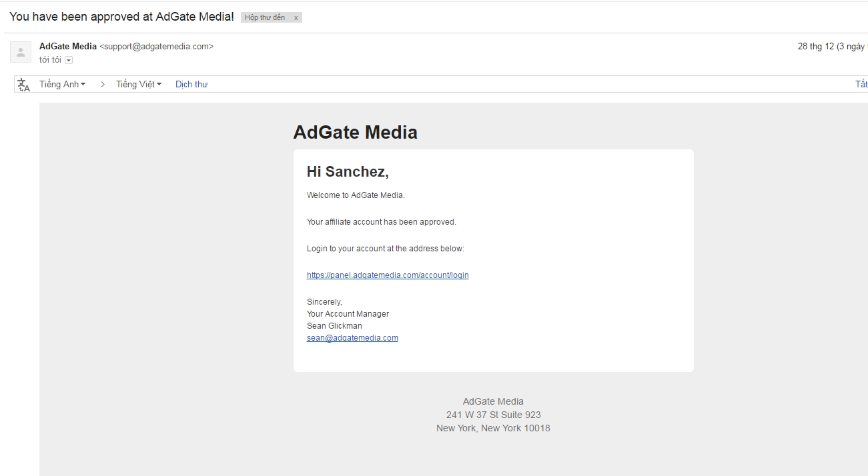This screenshot has height=476, width=868.
Task: Open the "Hộp thư đến" inbox label
Action: pyautogui.click(x=265, y=17)
